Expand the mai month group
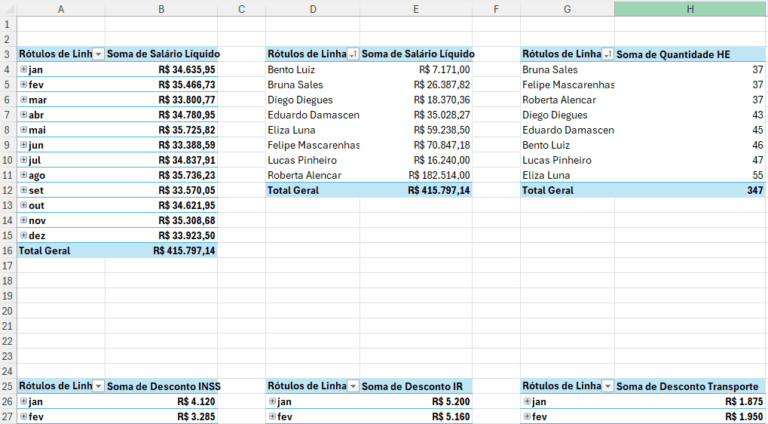 [x=23, y=130]
